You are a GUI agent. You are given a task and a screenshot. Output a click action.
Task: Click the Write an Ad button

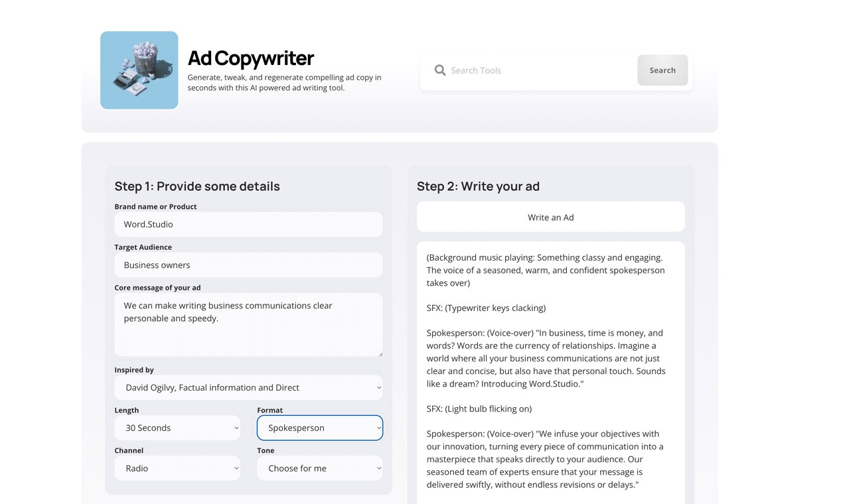(x=551, y=217)
